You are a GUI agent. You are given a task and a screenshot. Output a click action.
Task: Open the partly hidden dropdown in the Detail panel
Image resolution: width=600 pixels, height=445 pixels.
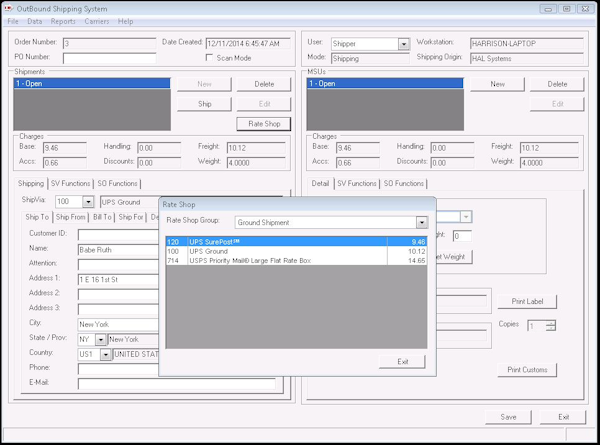click(466, 217)
